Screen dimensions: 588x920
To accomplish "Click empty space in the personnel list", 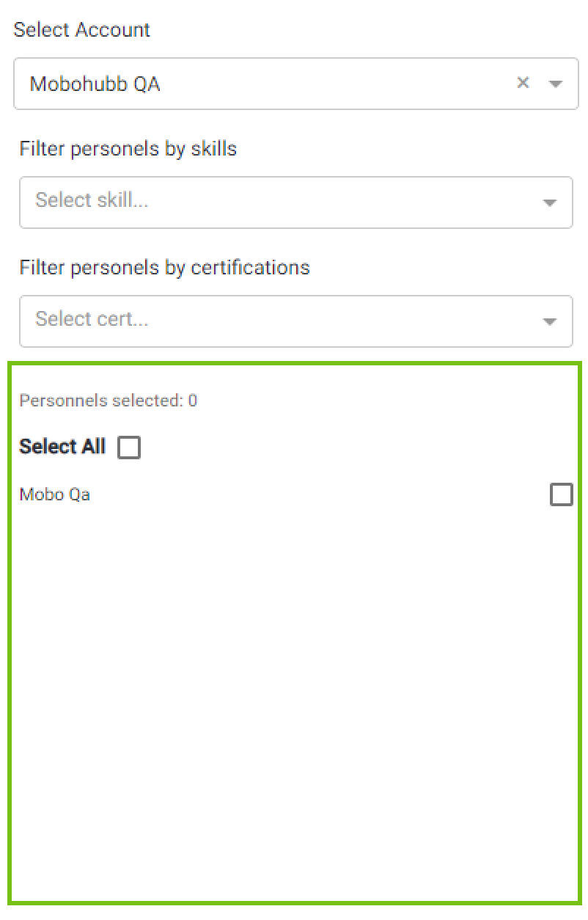I will (293, 697).
